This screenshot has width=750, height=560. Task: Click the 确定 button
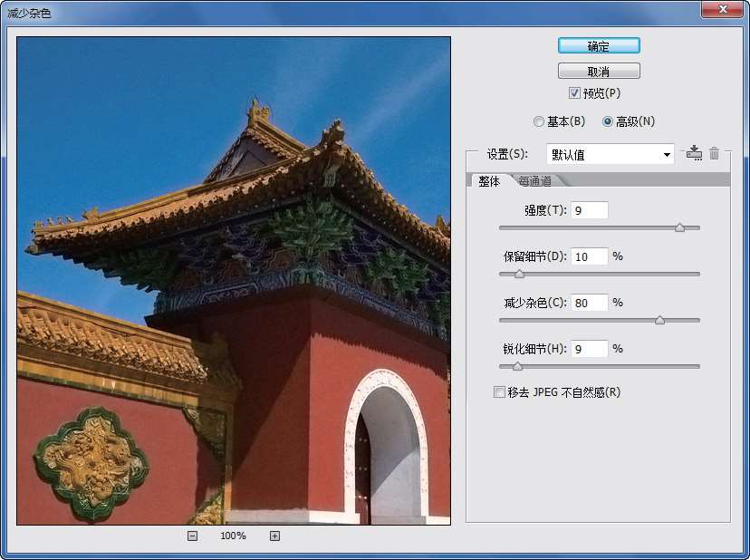coord(599,46)
